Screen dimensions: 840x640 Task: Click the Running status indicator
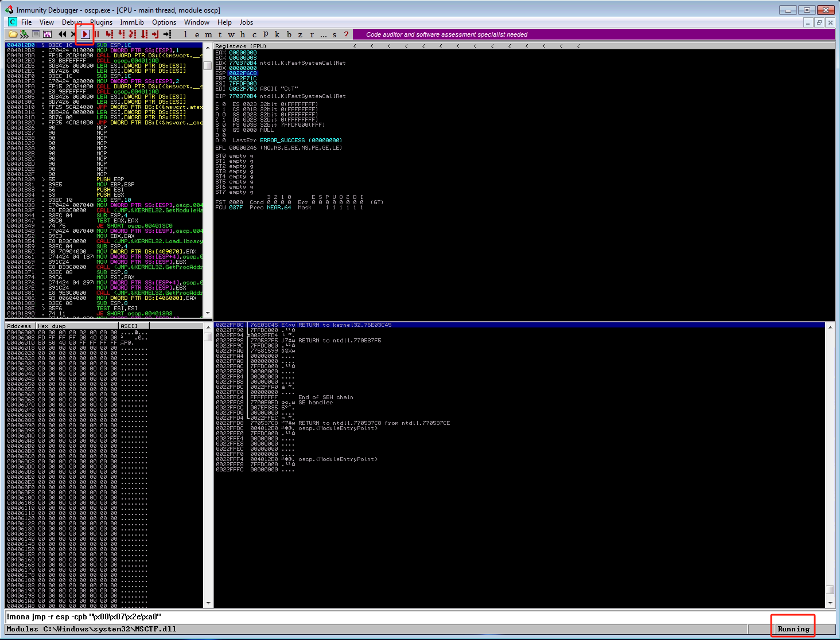tap(793, 629)
